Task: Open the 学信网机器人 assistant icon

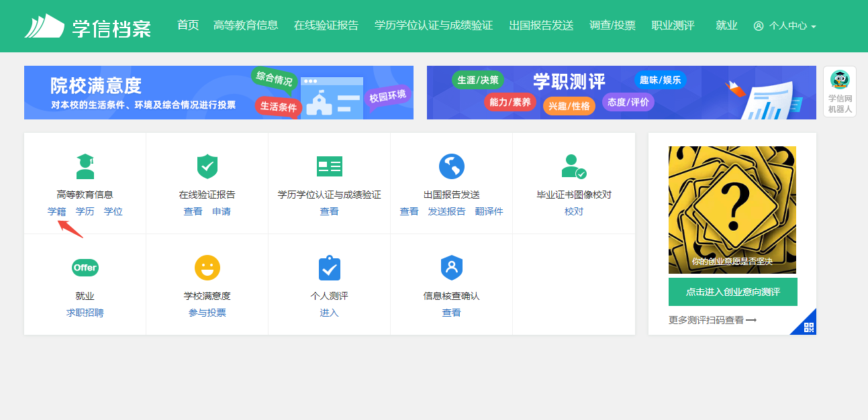Action: (x=840, y=91)
